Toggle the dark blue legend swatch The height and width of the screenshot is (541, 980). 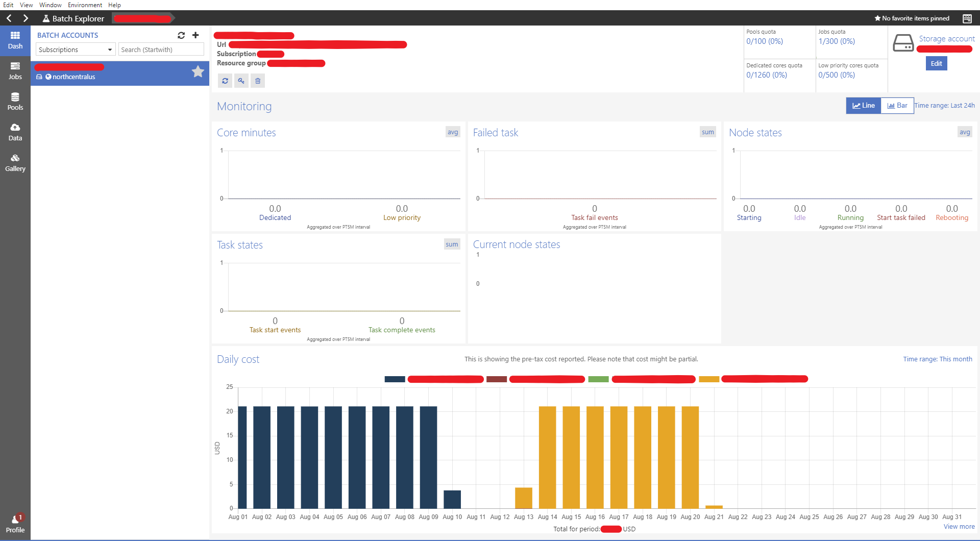pyautogui.click(x=395, y=379)
